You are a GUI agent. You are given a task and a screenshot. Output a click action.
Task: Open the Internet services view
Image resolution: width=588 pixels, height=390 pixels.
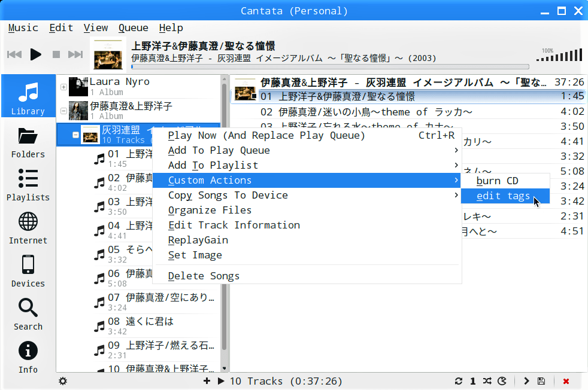click(x=28, y=228)
